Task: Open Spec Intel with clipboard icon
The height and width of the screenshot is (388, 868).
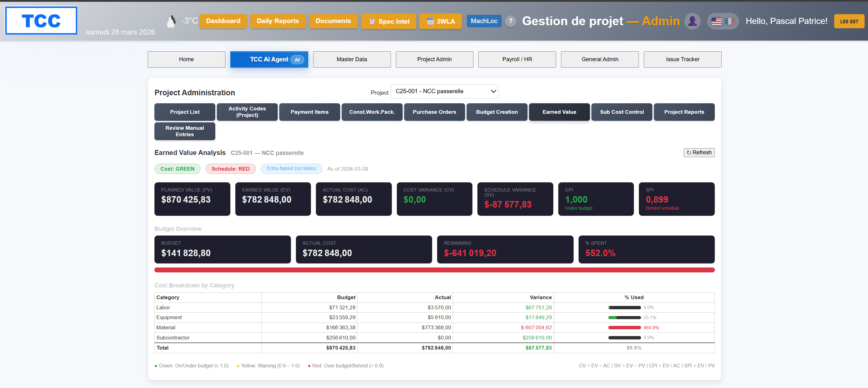Action: click(x=388, y=21)
